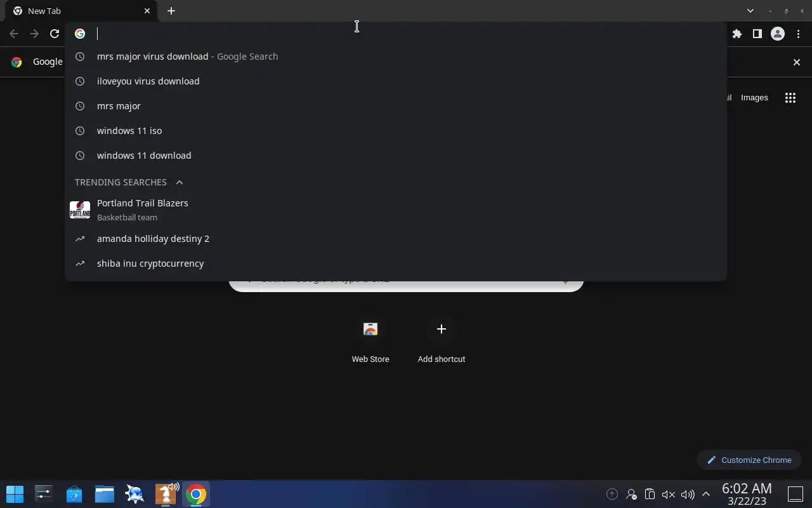
Task: Open the Google apps grid
Action: coord(790,98)
